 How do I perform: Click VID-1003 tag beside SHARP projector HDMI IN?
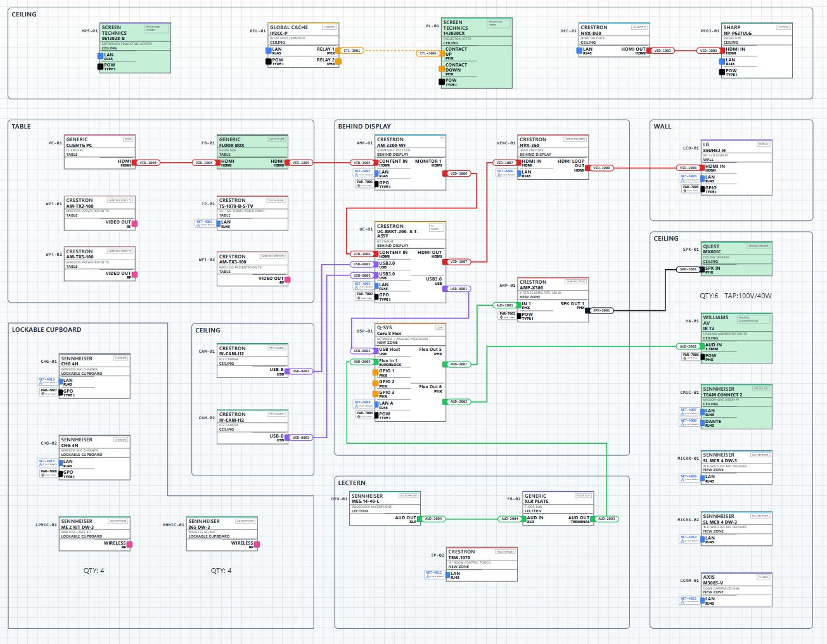click(708, 51)
